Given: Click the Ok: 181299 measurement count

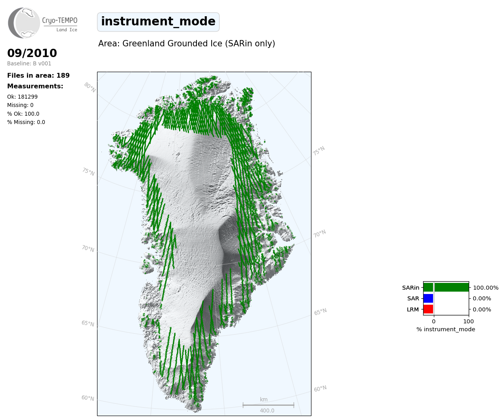Looking at the screenshot, I should [22, 97].
